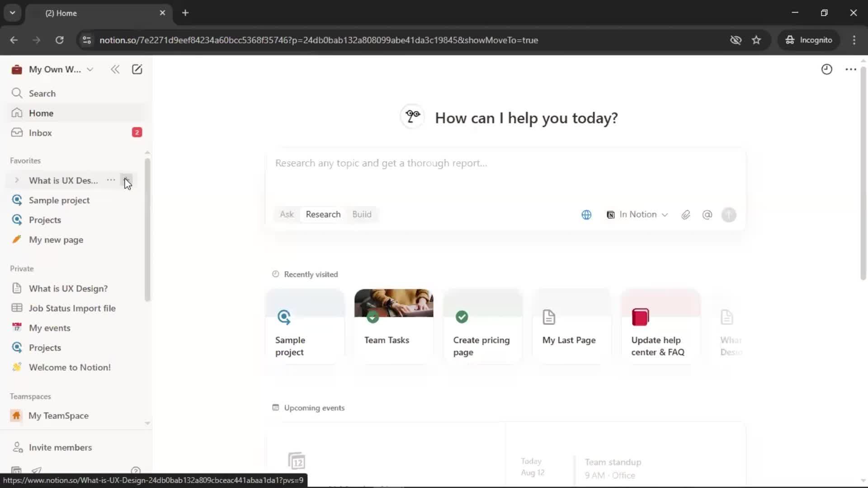The width and height of the screenshot is (868, 488).
Task: Click the Private section header
Action: click(x=22, y=268)
